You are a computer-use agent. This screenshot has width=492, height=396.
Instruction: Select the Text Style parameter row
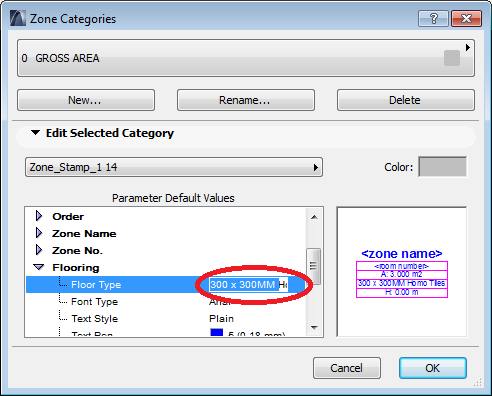pos(165,319)
